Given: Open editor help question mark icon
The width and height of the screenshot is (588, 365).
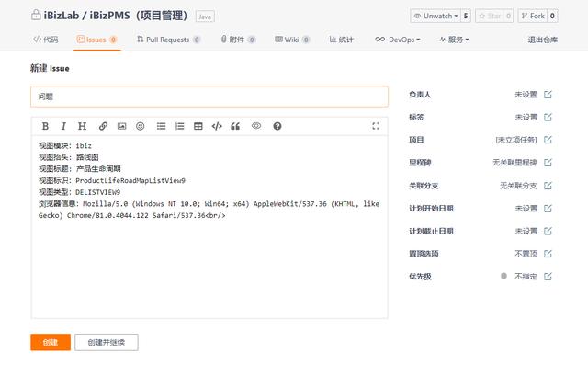Looking at the screenshot, I should pos(277,126).
